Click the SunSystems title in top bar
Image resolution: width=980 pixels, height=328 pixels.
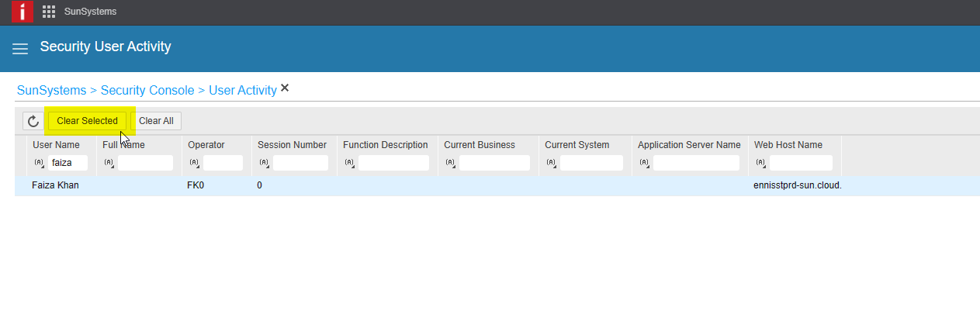click(91, 12)
